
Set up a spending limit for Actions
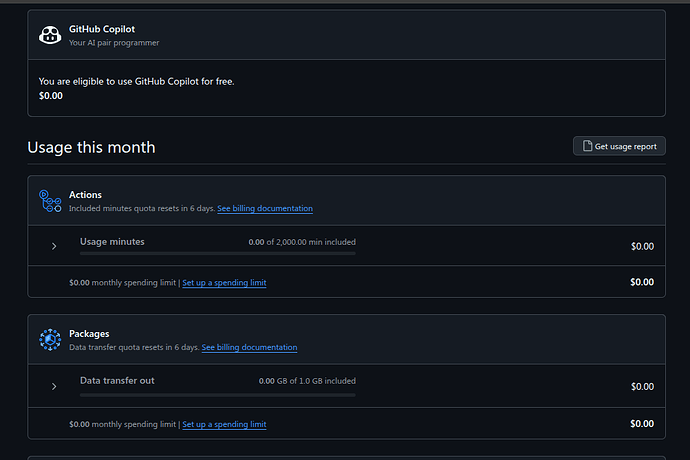pyautogui.click(x=224, y=283)
